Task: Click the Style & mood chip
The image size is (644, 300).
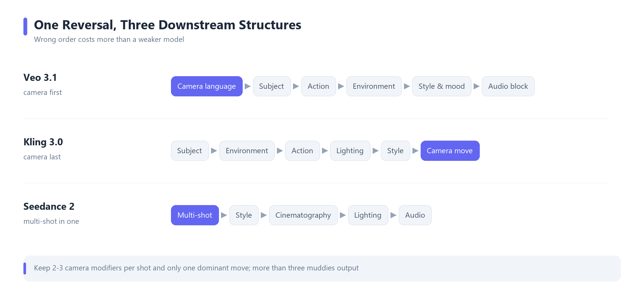Action: click(x=442, y=86)
